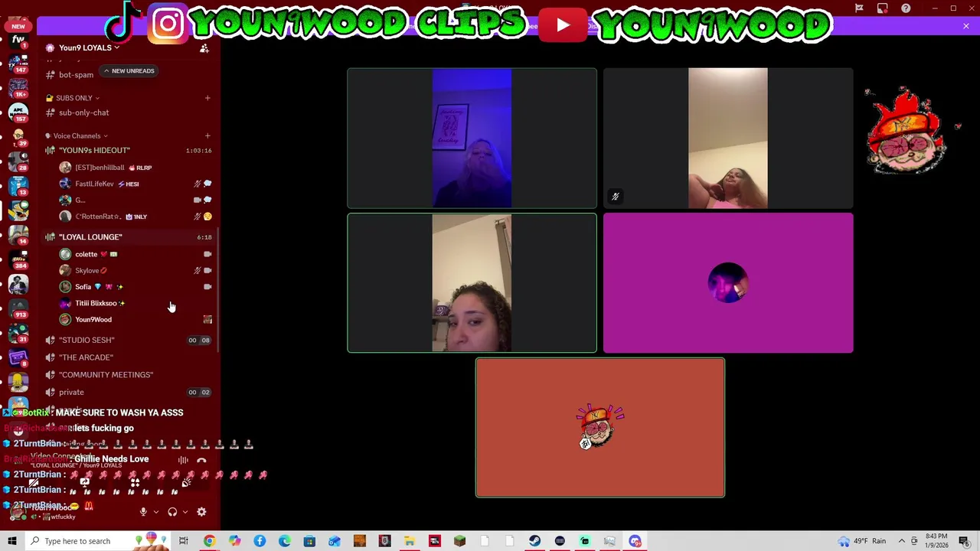Focus the muted top-right video tile

[x=728, y=139]
